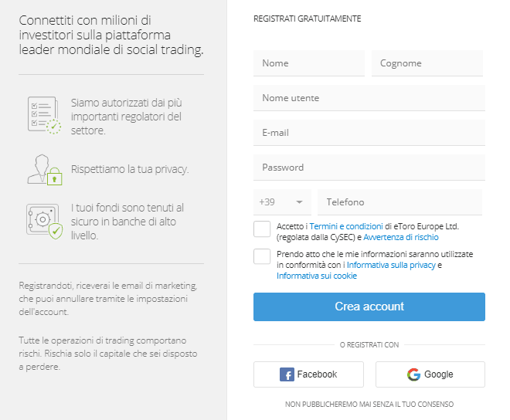Click the Google logo icon

[413, 374]
